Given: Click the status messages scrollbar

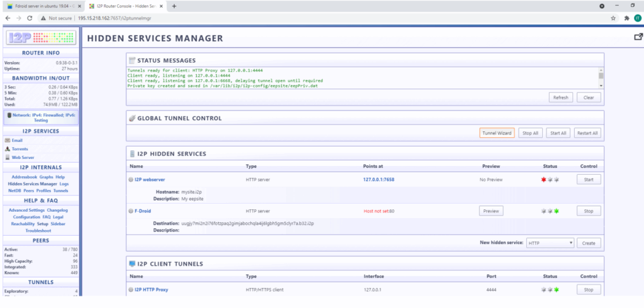Looking at the screenshot, I should click(601, 77).
